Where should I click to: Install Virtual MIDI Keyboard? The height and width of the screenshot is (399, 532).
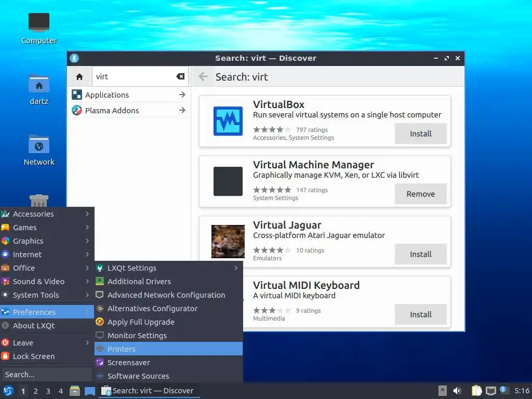coord(421,314)
